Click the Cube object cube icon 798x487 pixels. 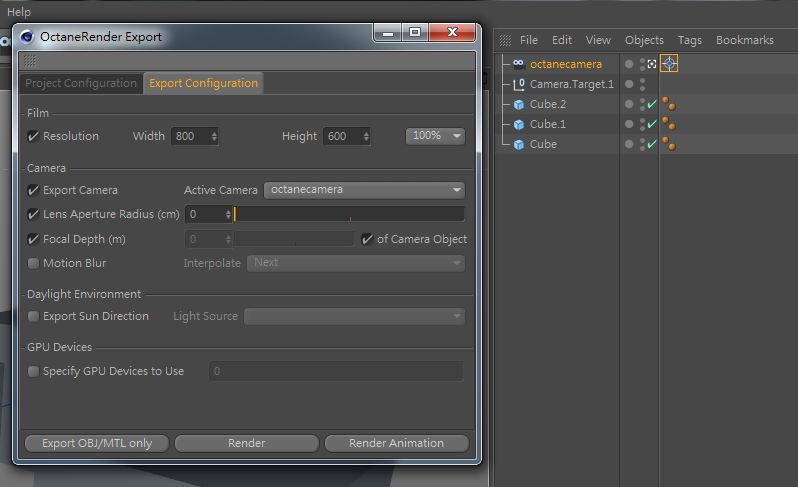click(x=519, y=145)
